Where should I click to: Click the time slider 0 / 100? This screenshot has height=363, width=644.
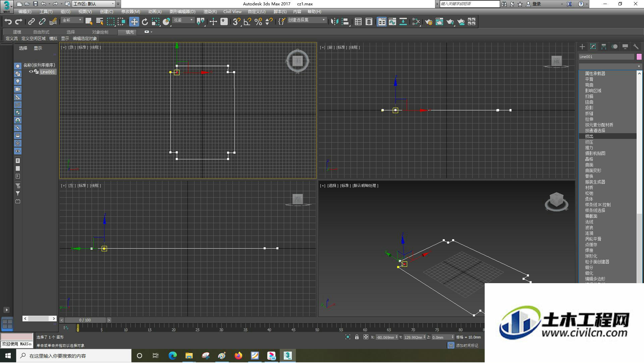coord(85,320)
